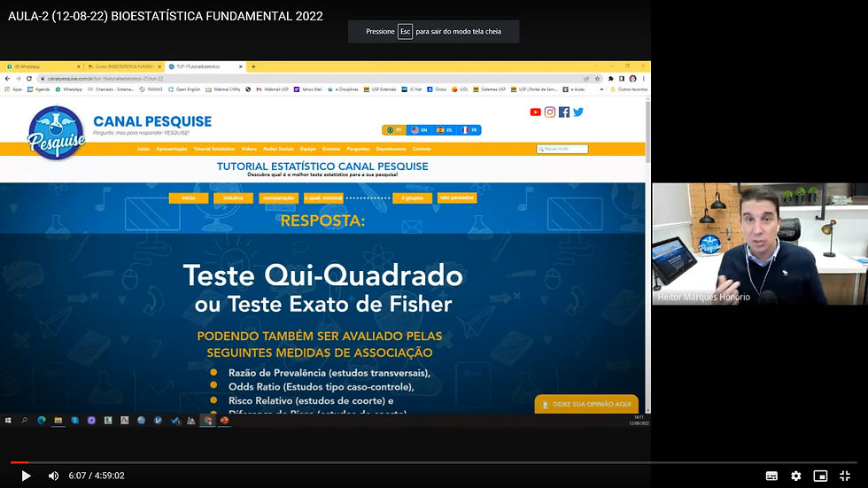
Task: Bookmark this page with star icon
Action: pos(597,79)
